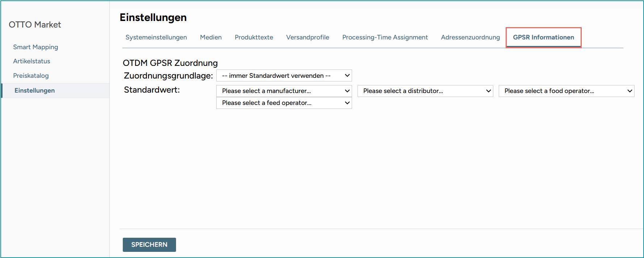This screenshot has width=644, height=258.
Task: Expand the distributor selection dropdown
Action: (425, 91)
